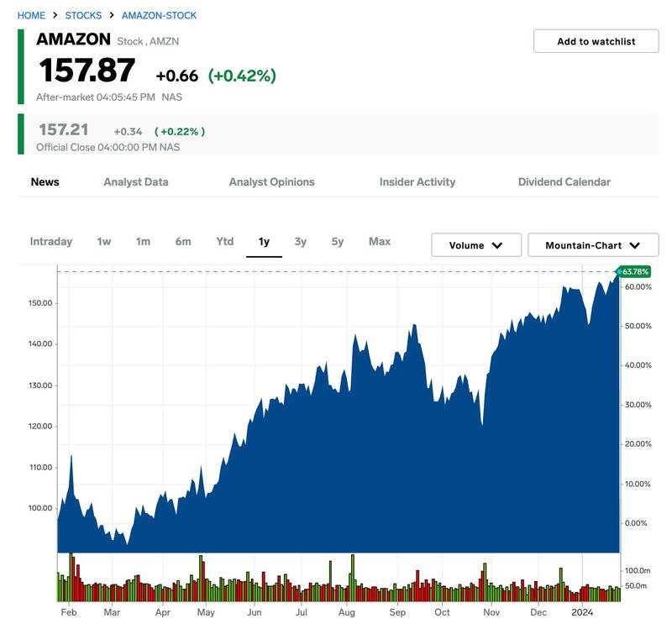Click the 100.00 price axis label
The image size is (672, 629).
point(40,508)
